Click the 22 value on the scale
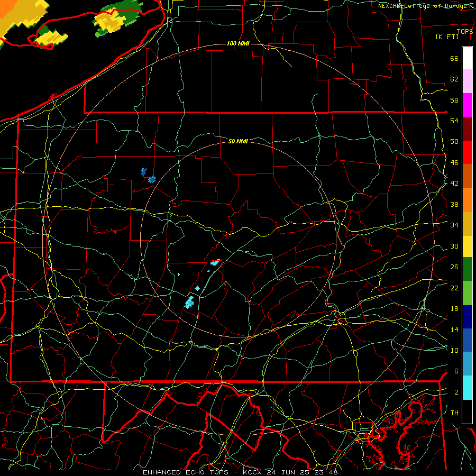Viewport: 476px width, 476px height. pos(454,288)
